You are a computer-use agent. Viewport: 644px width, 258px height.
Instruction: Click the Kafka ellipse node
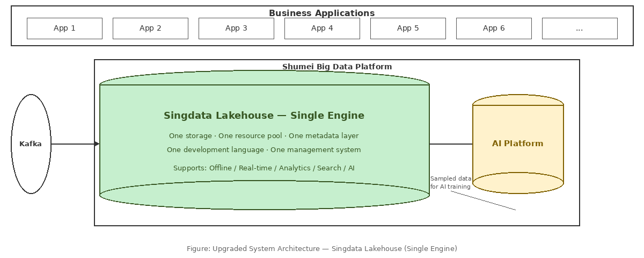(x=31, y=144)
